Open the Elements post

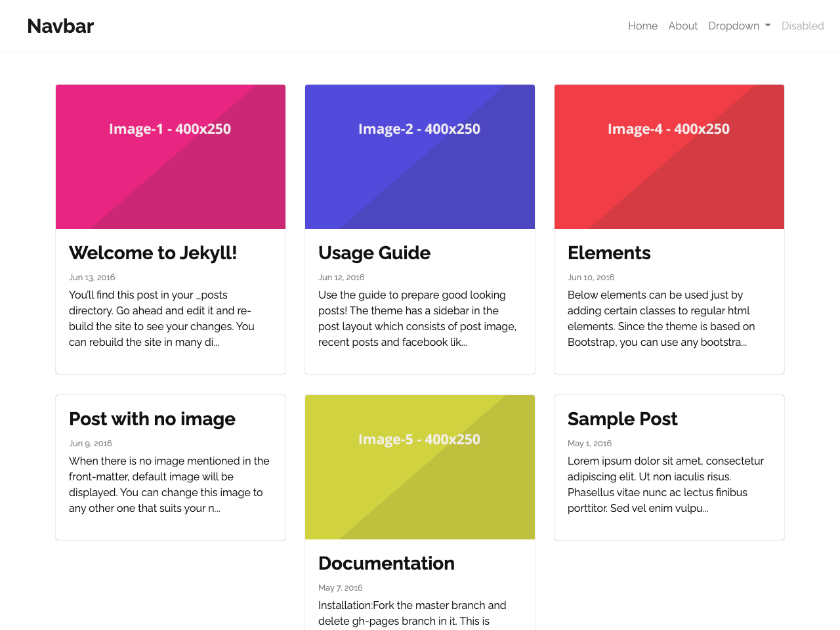[609, 253]
